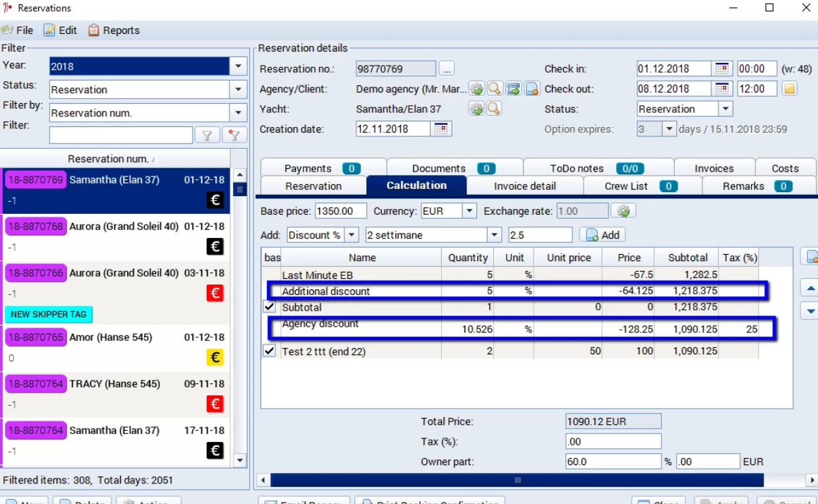Screen dimensions: 818x504
Task: Click black euro icon on 18-8870768 Aurora row
Action: (x=215, y=247)
